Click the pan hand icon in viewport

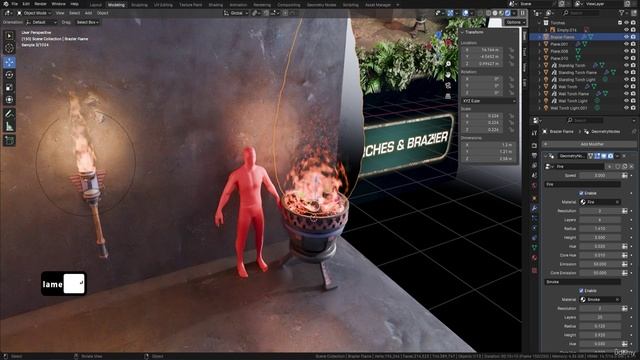click(448, 75)
